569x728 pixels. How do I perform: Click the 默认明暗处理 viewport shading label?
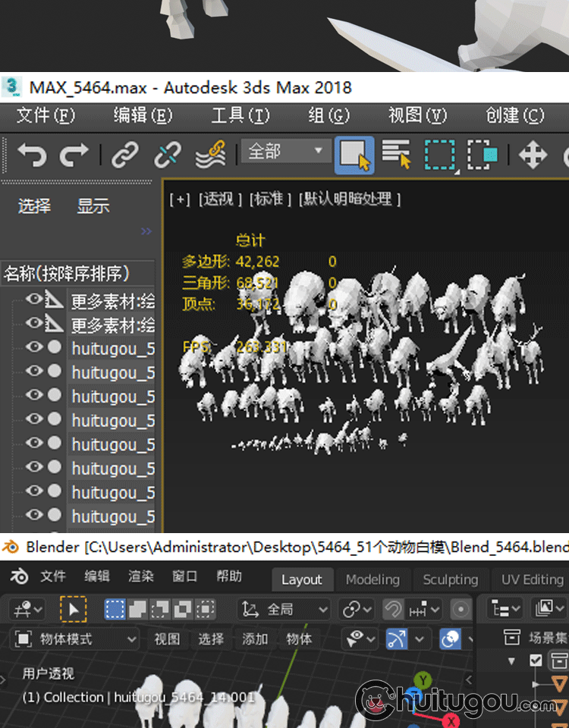click(x=350, y=199)
